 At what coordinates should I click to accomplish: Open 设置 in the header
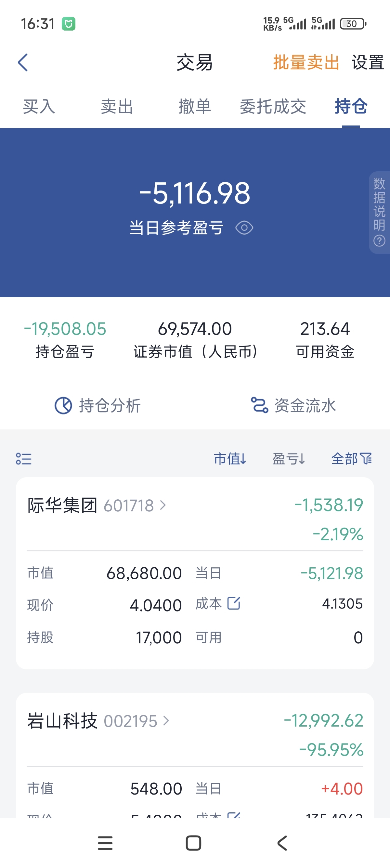(x=368, y=62)
